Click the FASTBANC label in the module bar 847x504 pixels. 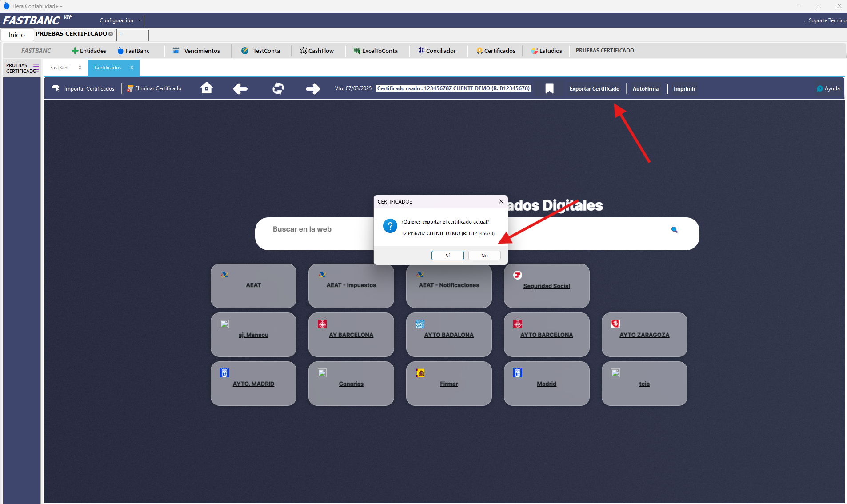click(36, 51)
